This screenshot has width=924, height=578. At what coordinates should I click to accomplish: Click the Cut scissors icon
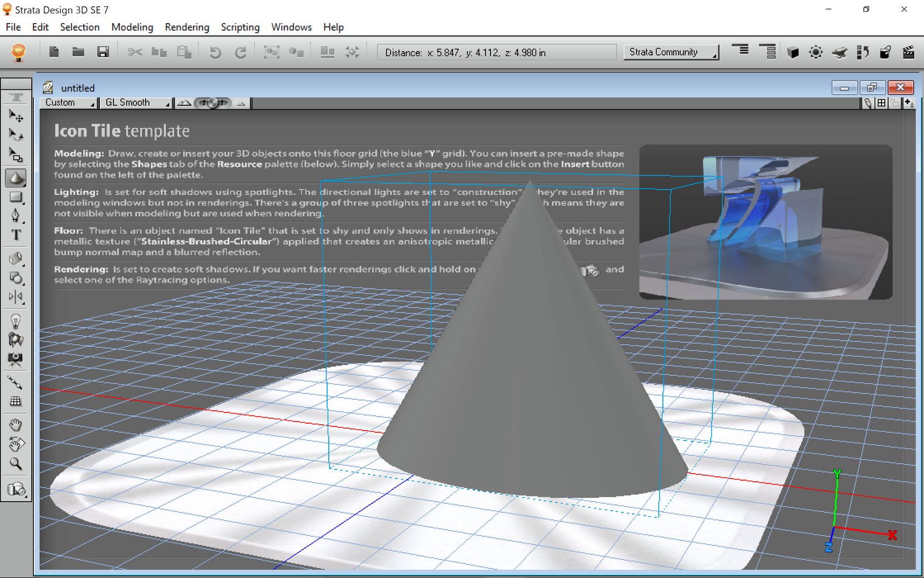coord(135,52)
